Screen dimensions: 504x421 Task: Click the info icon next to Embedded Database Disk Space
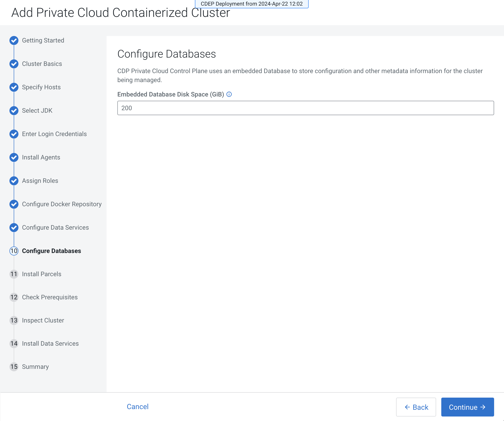(229, 94)
